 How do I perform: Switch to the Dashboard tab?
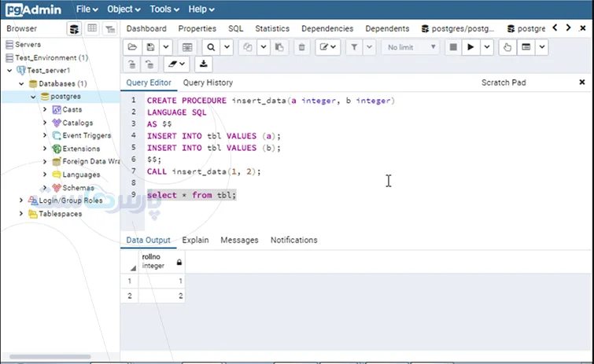click(146, 29)
